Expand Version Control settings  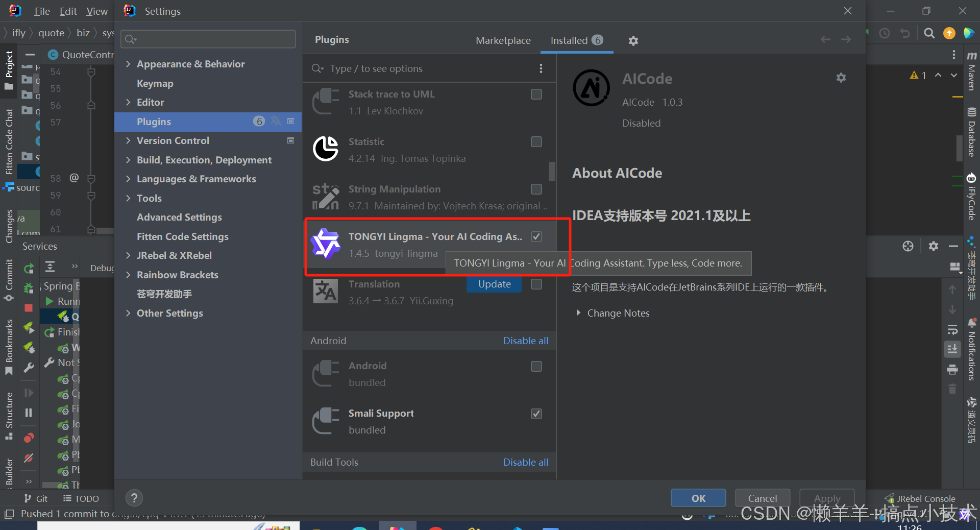[128, 140]
